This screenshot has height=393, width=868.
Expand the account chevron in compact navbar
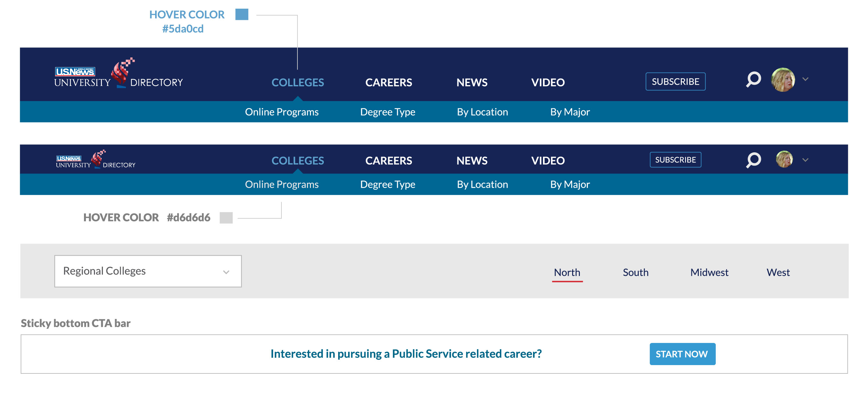805,160
